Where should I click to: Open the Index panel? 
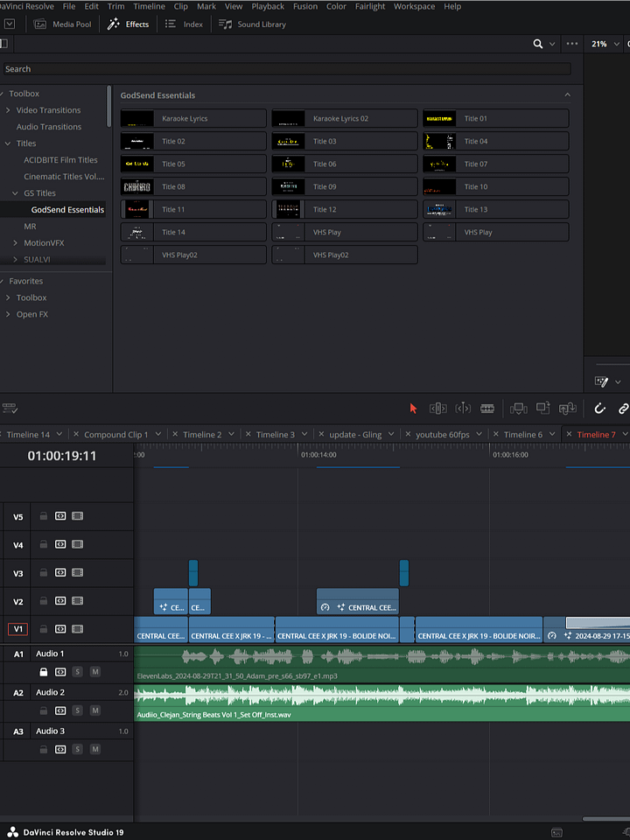(x=184, y=24)
